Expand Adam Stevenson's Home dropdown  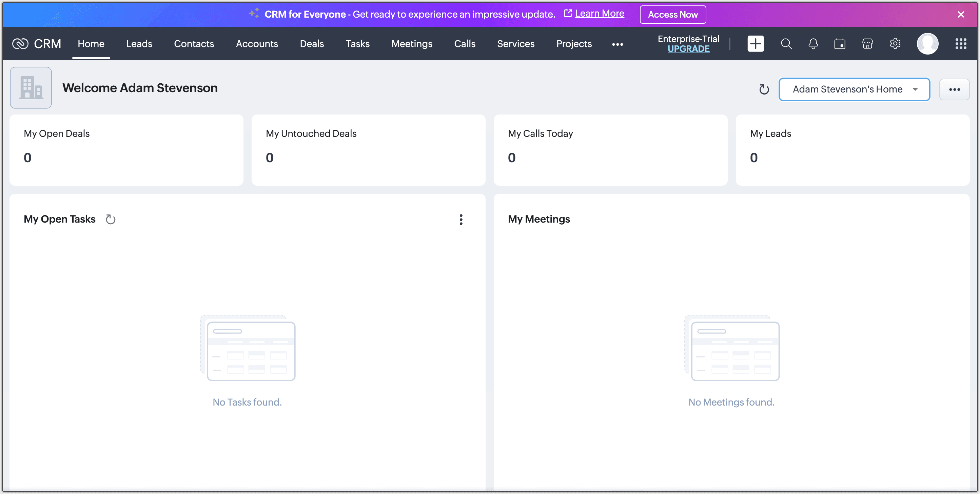854,89
